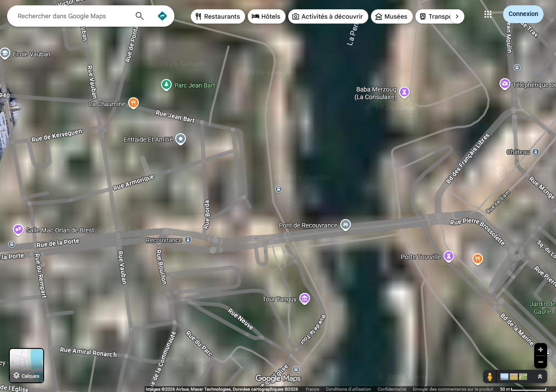Click the Jardin de Gaulle label
This screenshot has height=392, width=556.
tap(543, 308)
